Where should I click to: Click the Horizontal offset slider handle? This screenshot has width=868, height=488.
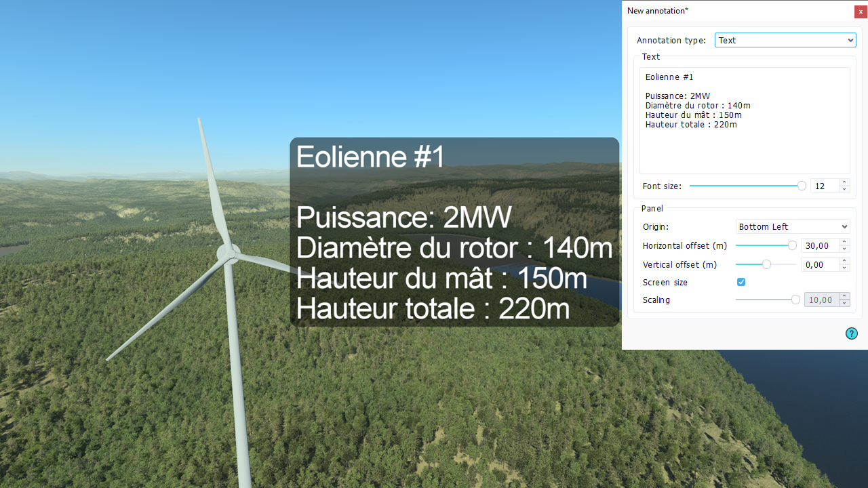pos(792,245)
